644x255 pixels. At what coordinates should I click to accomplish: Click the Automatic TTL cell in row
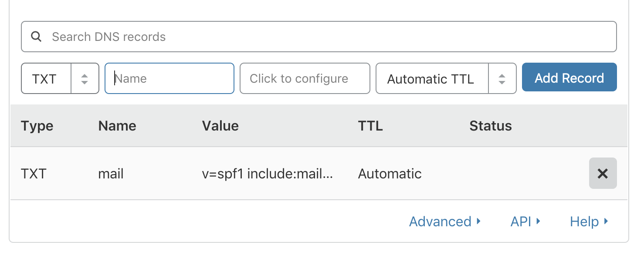(390, 174)
